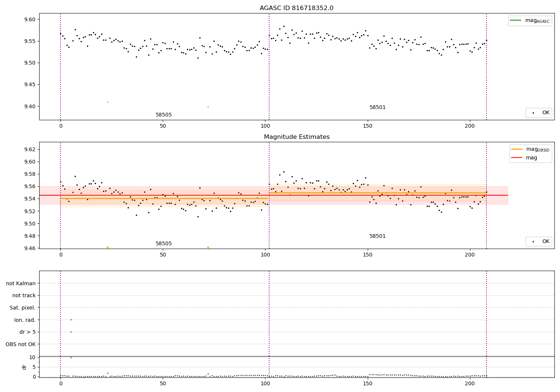Click the "not Kalman" y-axis label
560x392 pixels.
point(21,283)
